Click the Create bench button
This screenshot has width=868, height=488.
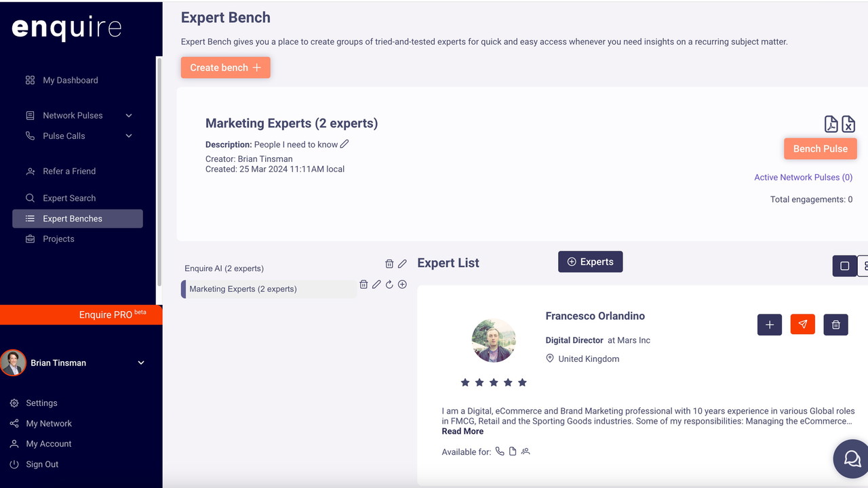tap(225, 68)
